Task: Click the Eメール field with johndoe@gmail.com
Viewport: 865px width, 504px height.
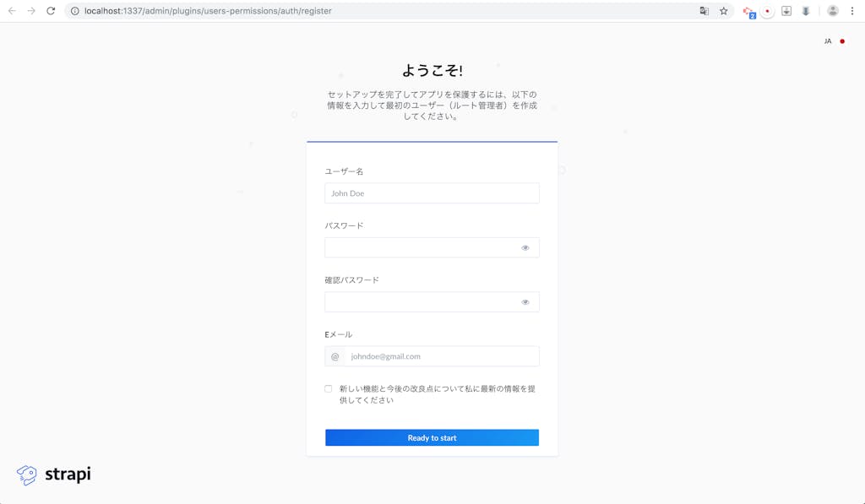Action: pyautogui.click(x=441, y=356)
